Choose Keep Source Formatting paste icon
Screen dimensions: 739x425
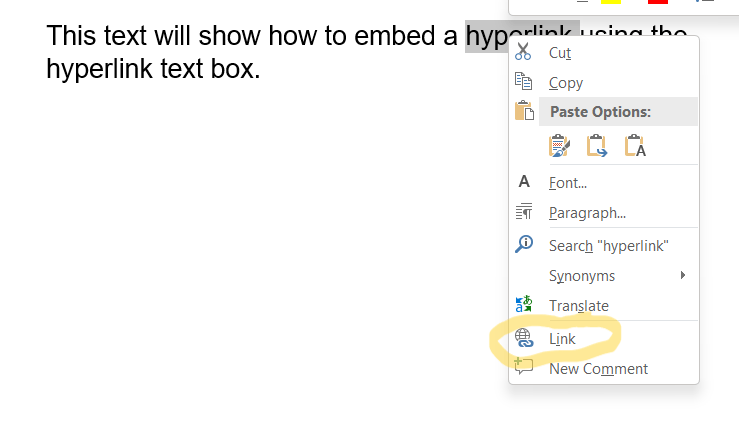[559, 146]
